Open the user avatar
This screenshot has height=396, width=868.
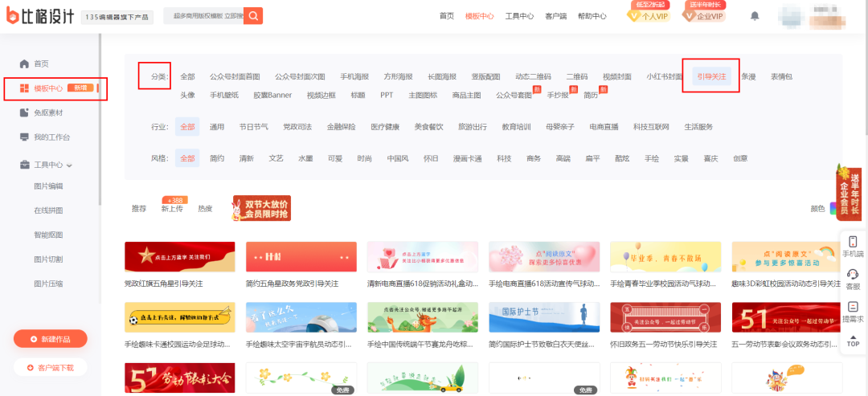pyautogui.click(x=791, y=17)
